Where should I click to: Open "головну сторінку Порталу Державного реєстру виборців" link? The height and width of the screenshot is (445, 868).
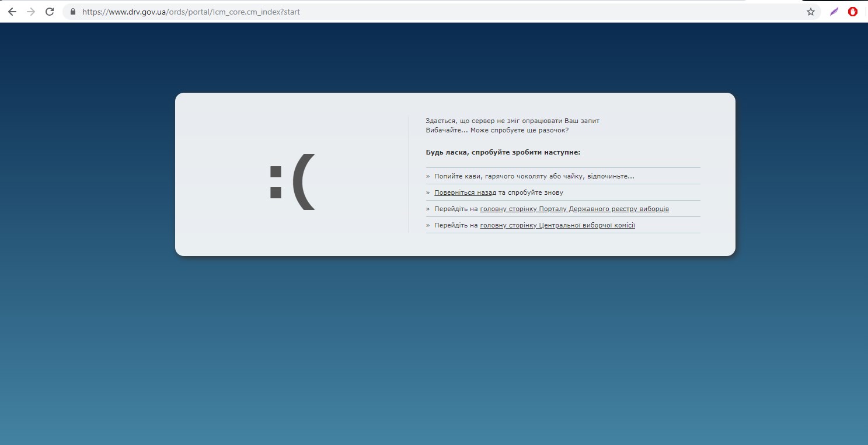pos(574,209)
